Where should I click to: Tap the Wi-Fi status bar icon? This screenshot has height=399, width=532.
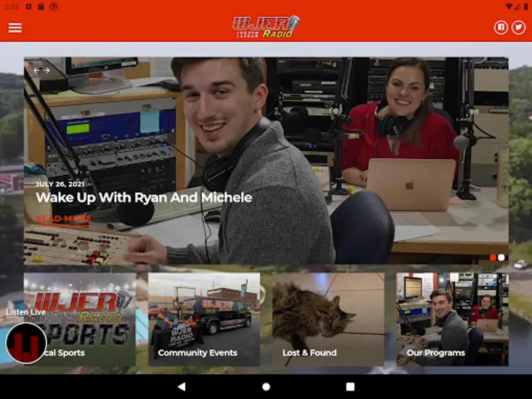click(x=510, y=6)
